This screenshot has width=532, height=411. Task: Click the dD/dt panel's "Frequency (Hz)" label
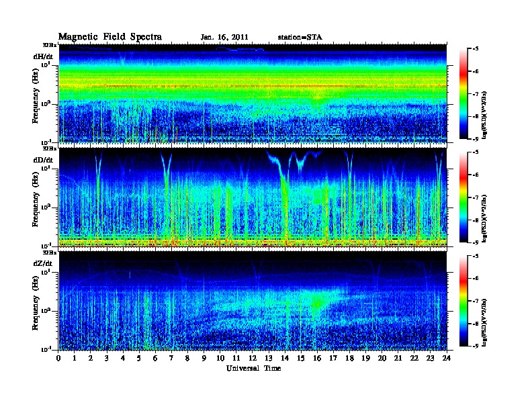[36, 200]
